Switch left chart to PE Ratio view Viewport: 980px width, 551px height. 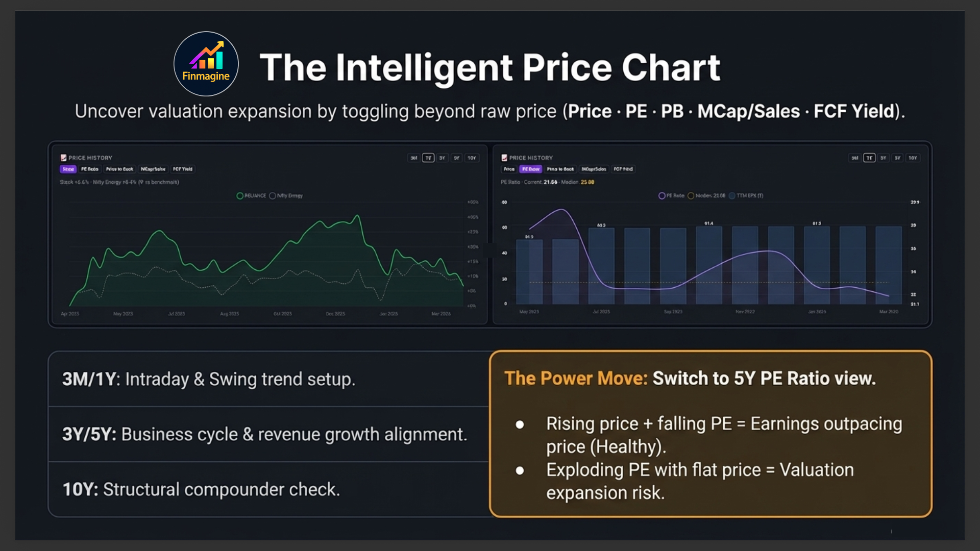coord(89,169)
